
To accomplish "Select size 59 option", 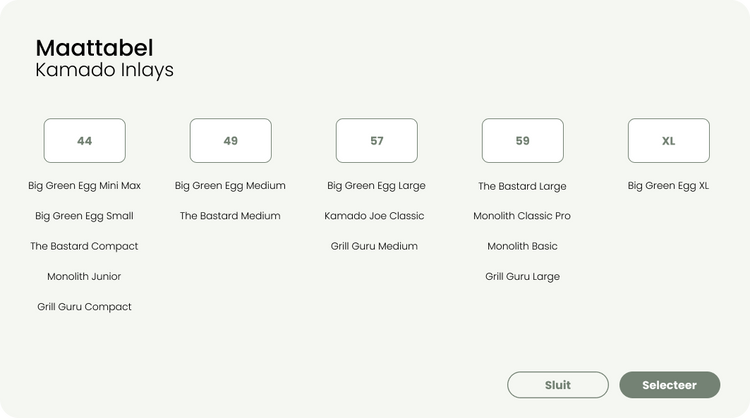I will coord(523,141).
